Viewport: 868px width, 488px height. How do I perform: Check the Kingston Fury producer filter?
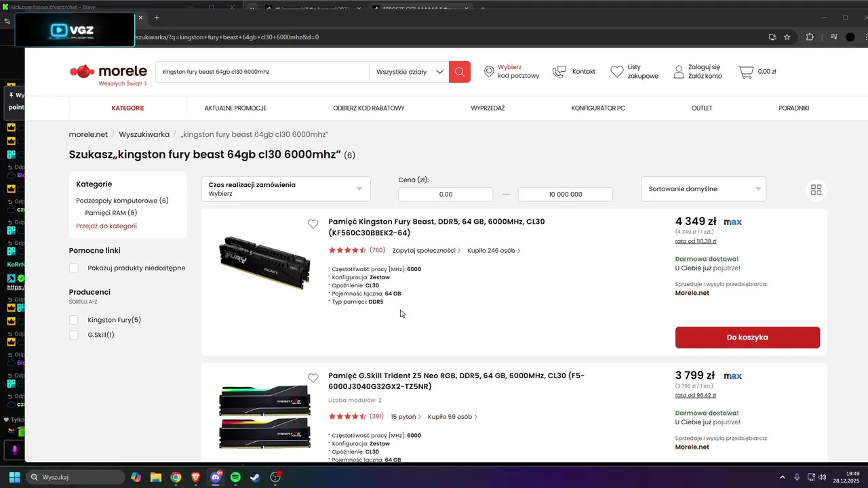[74, 320]
